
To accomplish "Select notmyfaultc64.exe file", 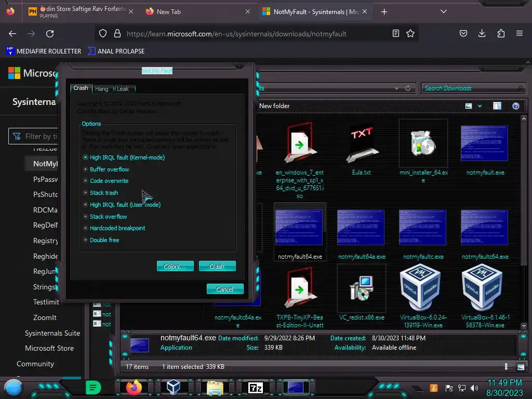I will point(485,234).
